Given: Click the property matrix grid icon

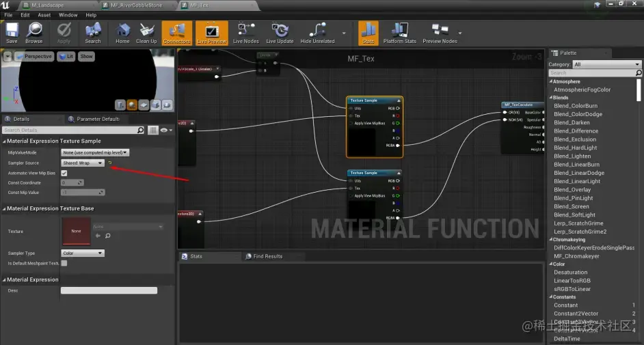Looking at the screenshot, I should [x=152, y=130].
